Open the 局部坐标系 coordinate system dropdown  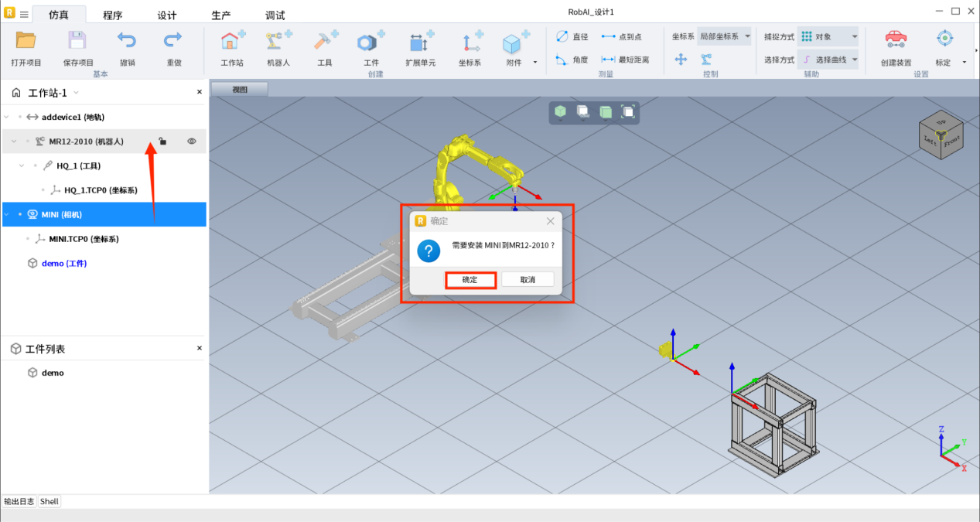[x=724, y=36]
